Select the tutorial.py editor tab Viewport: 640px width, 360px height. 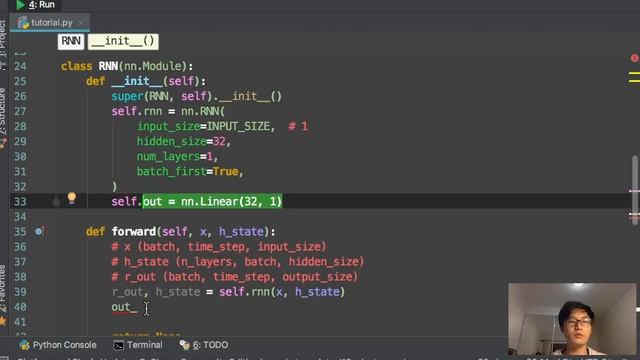(50, 22)
